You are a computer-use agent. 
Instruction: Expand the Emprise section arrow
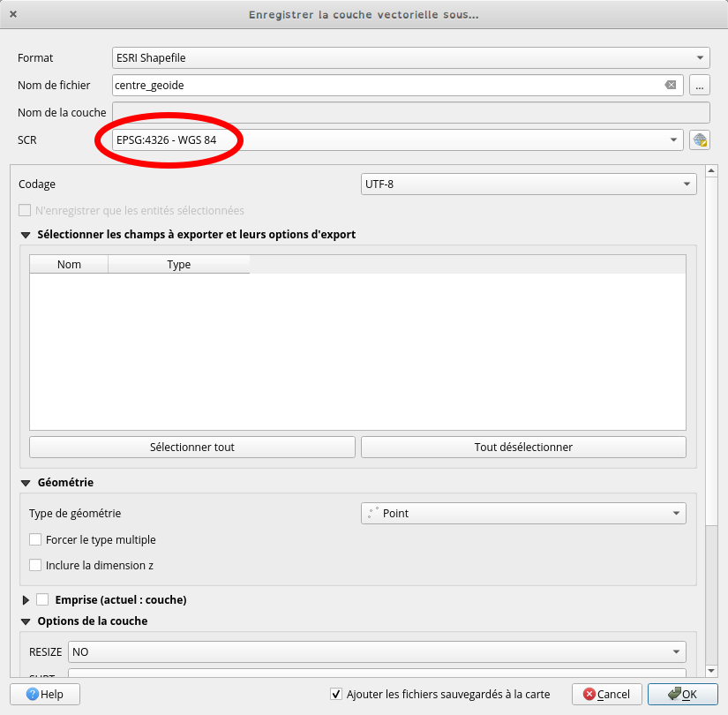26,600
